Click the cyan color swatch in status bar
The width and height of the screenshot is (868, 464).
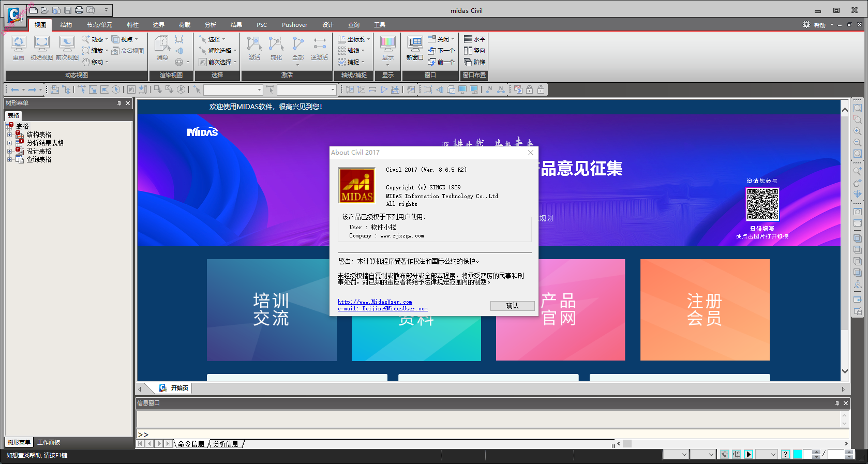click(x=798, y=454)
